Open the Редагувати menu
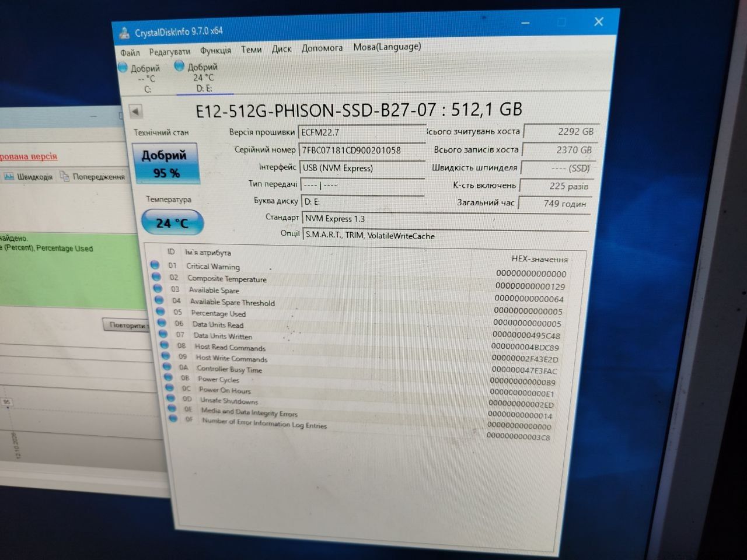The width and height of the screenshot is (747, 560). click(x=169, y=51)
